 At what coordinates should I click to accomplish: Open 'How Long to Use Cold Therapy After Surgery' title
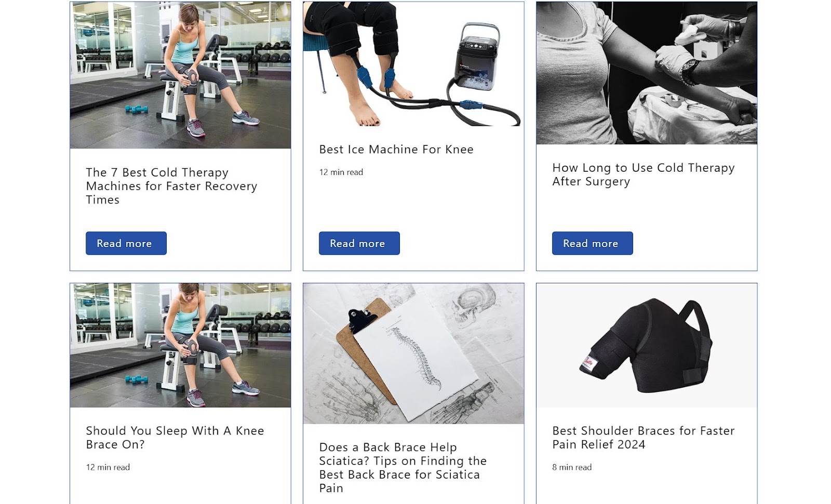click(x=644, y=174)
